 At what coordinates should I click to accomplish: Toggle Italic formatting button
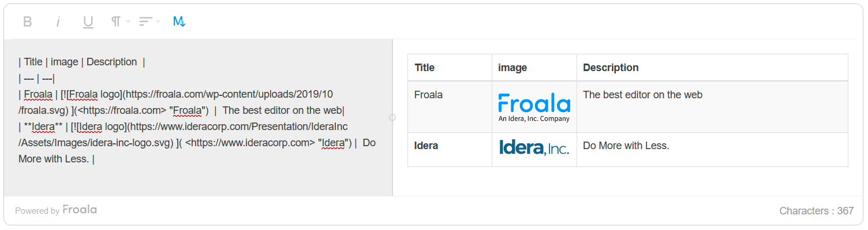58,22
